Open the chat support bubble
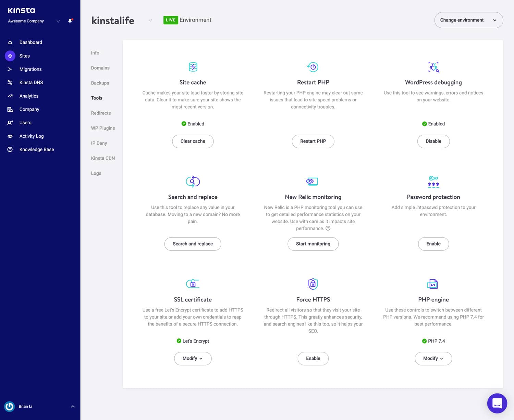The width and height of the screenshot is (514, 420). tap(497, 403)
